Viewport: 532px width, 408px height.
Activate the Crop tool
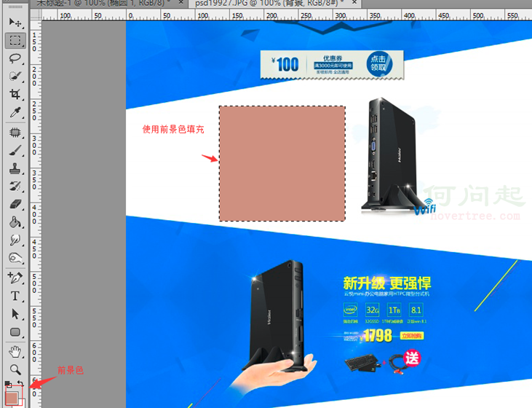[x=15, y=95]
